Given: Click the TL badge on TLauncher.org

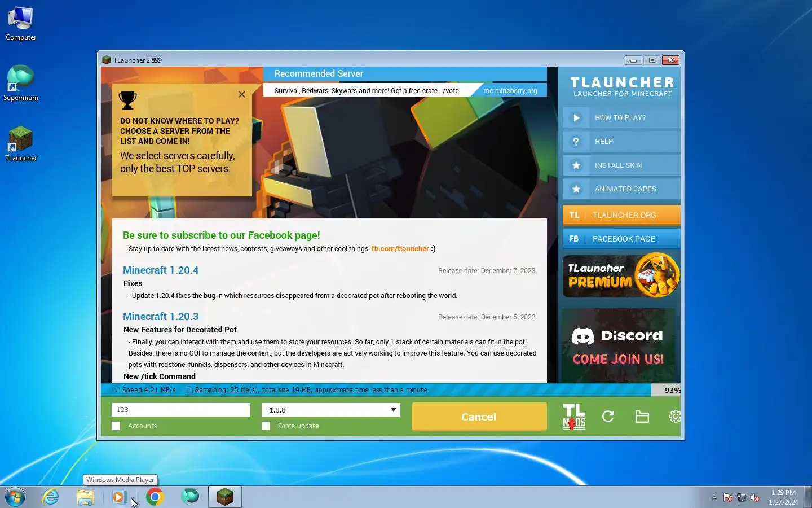Looking at the screenshot, I should click(x=574, y=215).
